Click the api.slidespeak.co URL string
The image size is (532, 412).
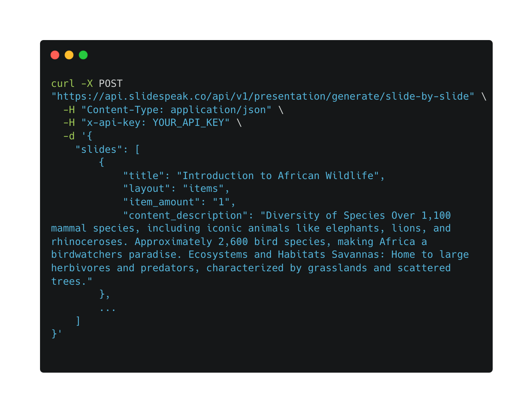[x=263, y=96]
